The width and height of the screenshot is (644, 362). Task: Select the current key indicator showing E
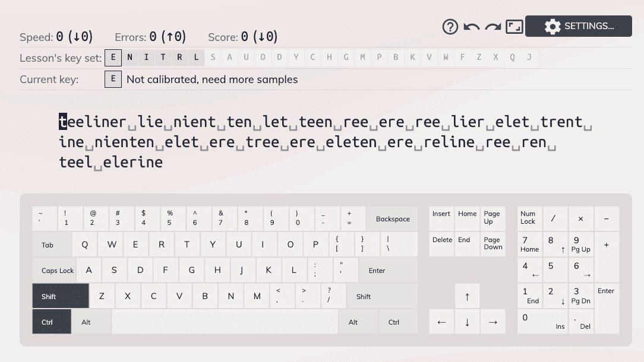coord(113,79)
